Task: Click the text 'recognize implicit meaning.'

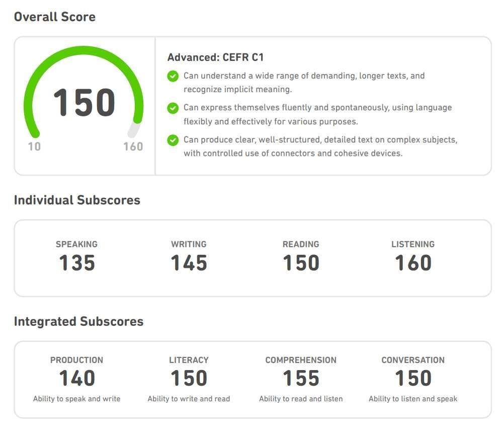Action: (238, 90)
